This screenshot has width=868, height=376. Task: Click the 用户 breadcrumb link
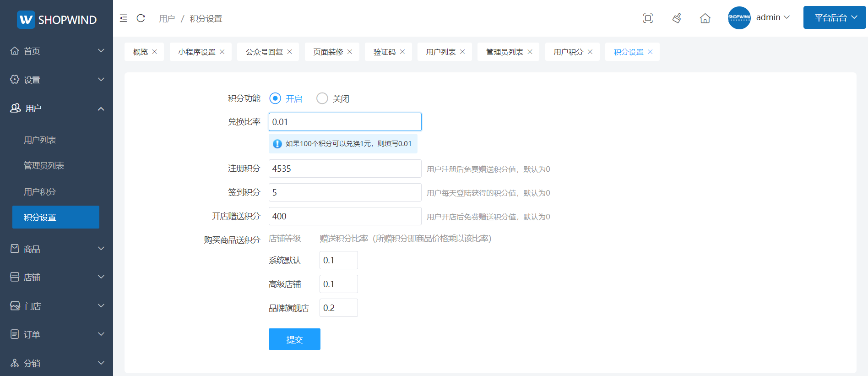point(167,19)
